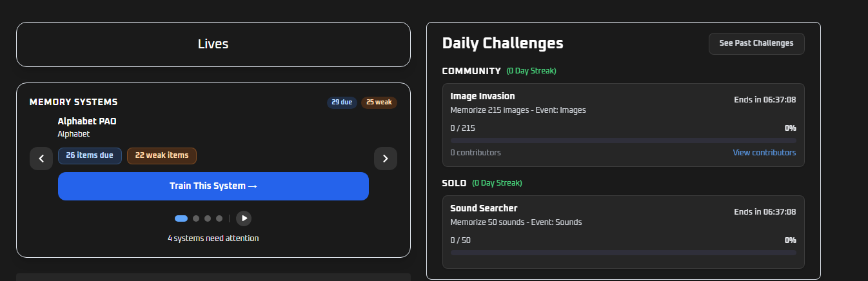
Task: Open the Sound Searcher challenge
Action: pos(484,208)
